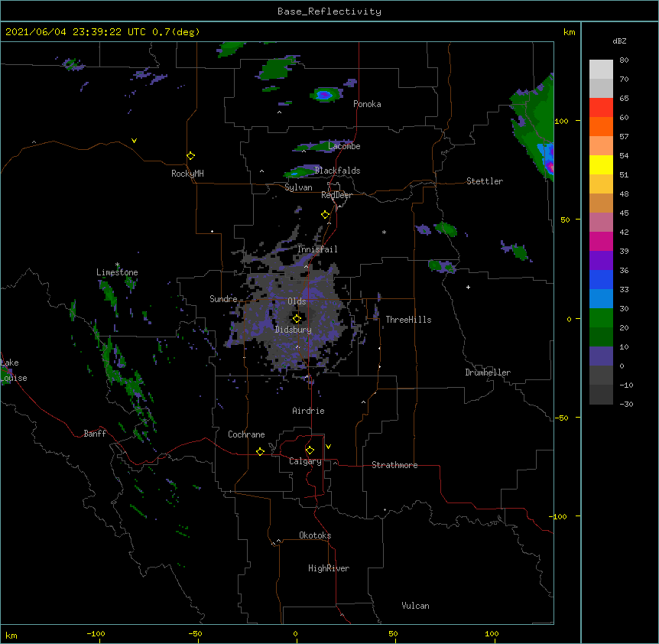Screen dimensions: 659x644
Task: Click the ThreeHills town label
Action: point(408,320)
